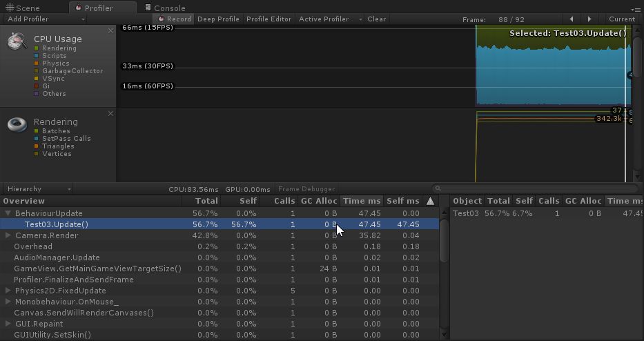Toggle the Vertices series color box
The width and height of the screenshot is (644, 341).
[x=36, y=154]
